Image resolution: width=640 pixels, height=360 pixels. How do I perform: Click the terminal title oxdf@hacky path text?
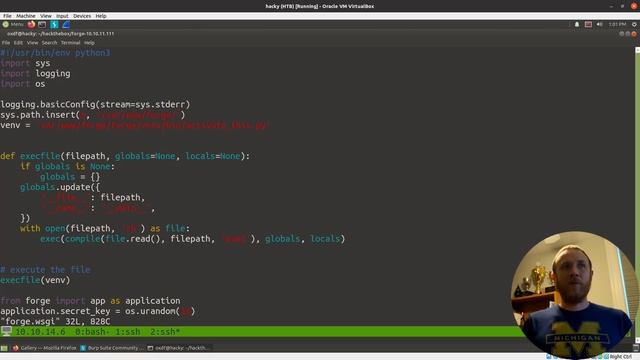[60, 34]
